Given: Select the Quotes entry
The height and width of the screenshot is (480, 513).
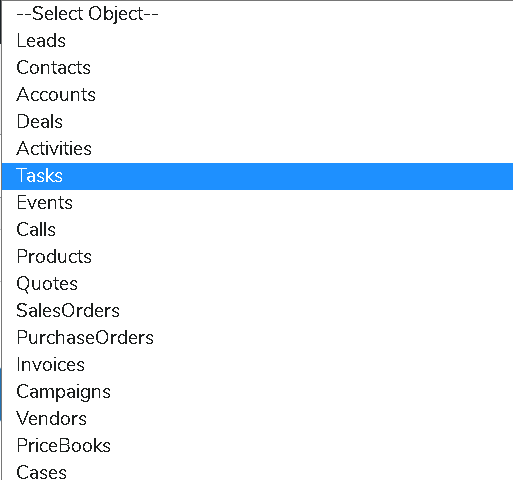Looking at the screenshot, I should (x=257, y=284).
